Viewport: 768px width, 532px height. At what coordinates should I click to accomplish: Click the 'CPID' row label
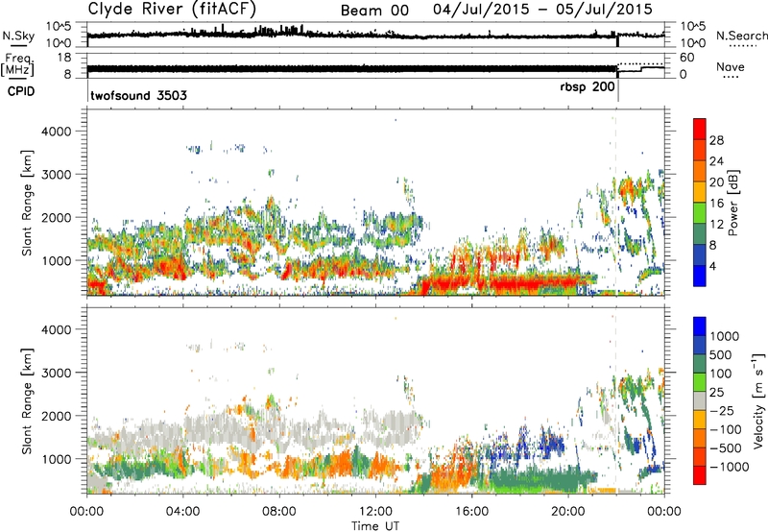pyautogui.click(x=21, y=91)
